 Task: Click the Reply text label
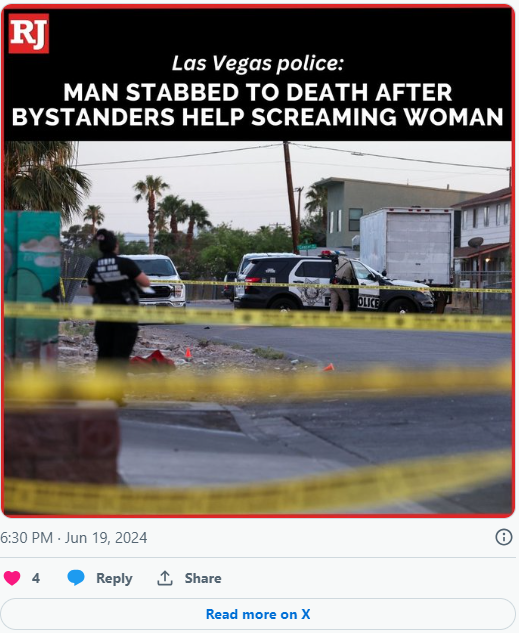[114, 578]
